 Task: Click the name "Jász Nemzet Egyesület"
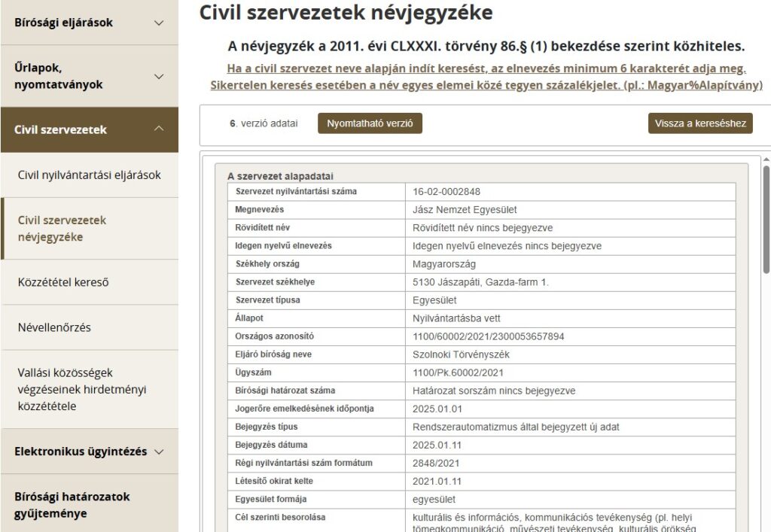[465, 210]
